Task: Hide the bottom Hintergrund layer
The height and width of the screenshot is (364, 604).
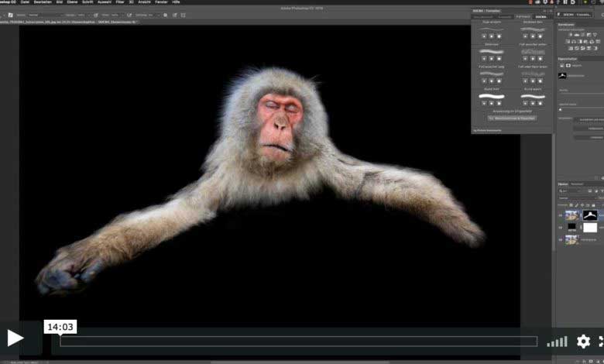Action: (561, 240)
